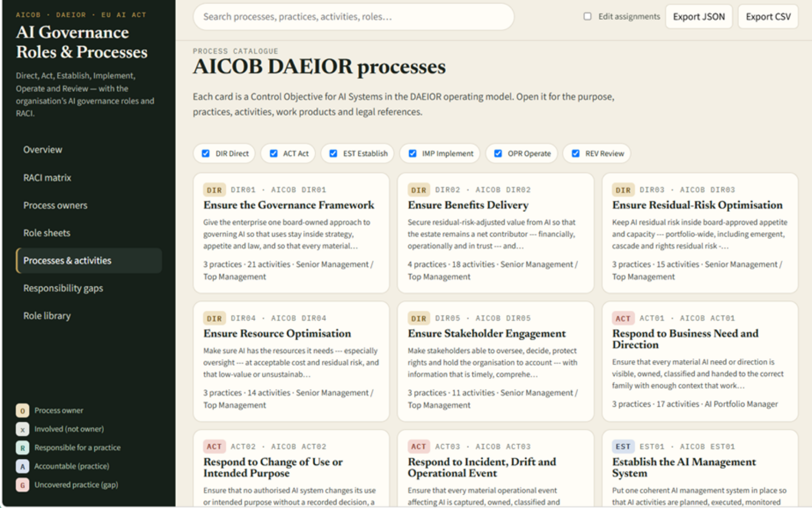
Task: Click the 'ACT01 · AICOB ACT01' code text
Action: tap(687, 319)
